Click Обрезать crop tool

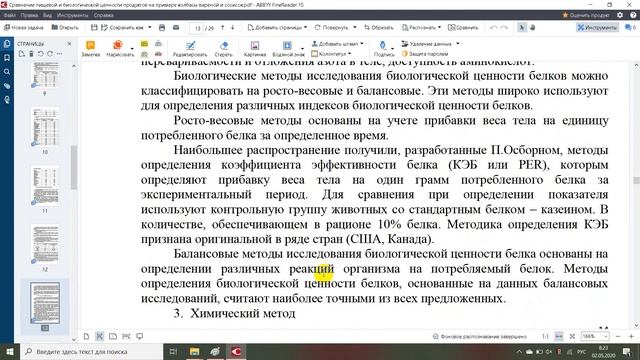point(379,27)
